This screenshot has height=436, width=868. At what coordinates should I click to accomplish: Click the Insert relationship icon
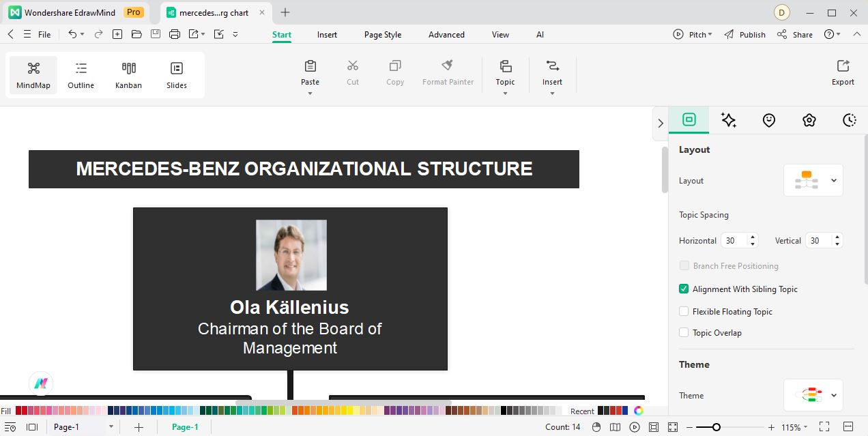553,66
